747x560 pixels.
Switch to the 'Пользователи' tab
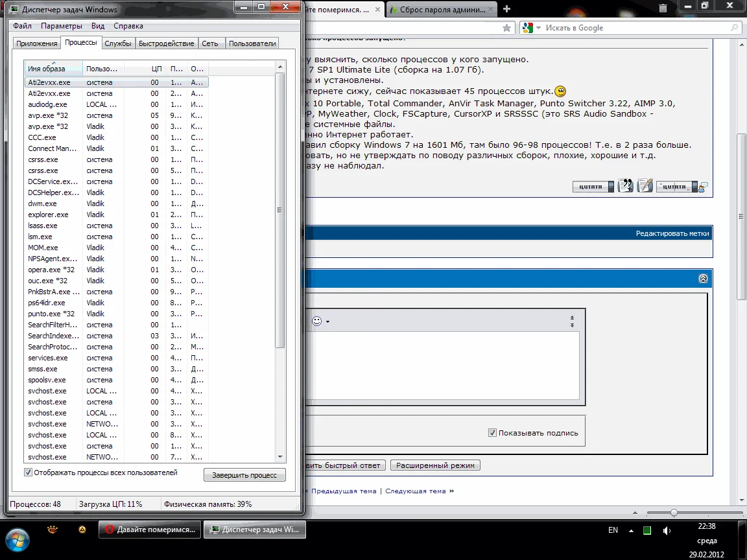[252, 43]
